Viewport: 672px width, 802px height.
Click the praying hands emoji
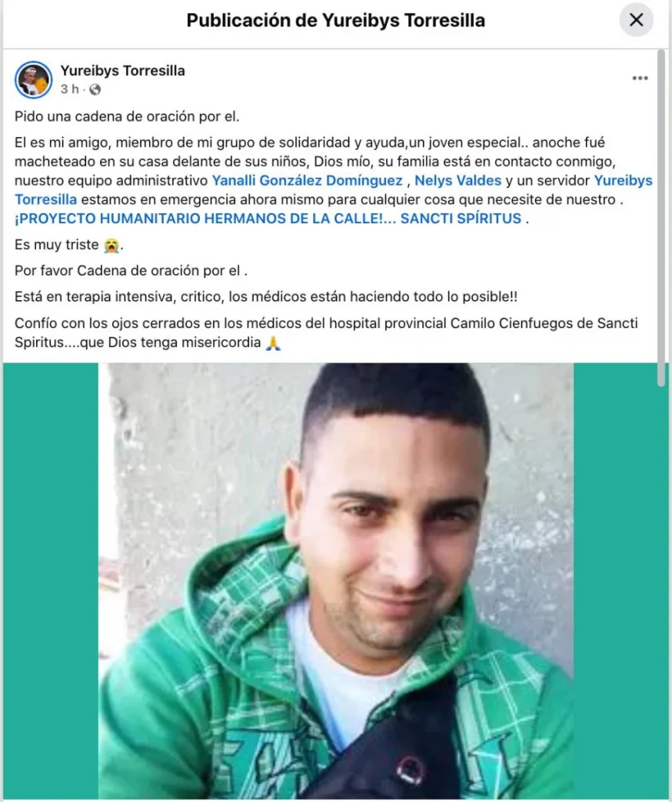[273, 343]
